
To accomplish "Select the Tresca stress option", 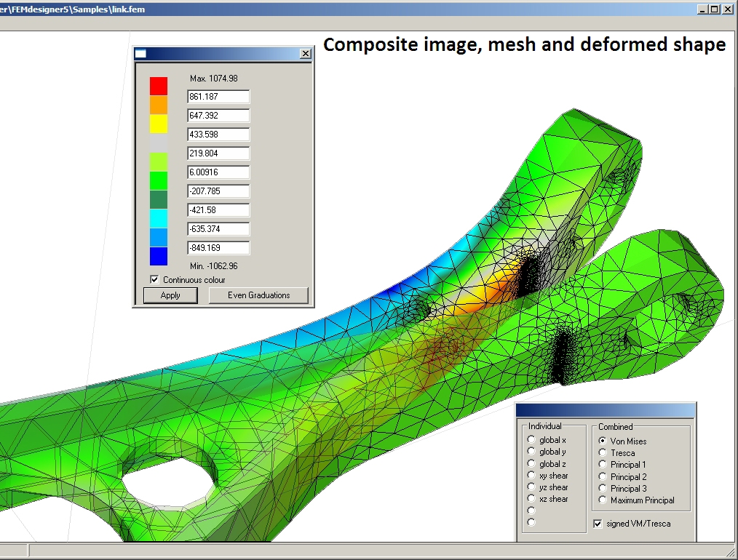I will pos(603,453).
